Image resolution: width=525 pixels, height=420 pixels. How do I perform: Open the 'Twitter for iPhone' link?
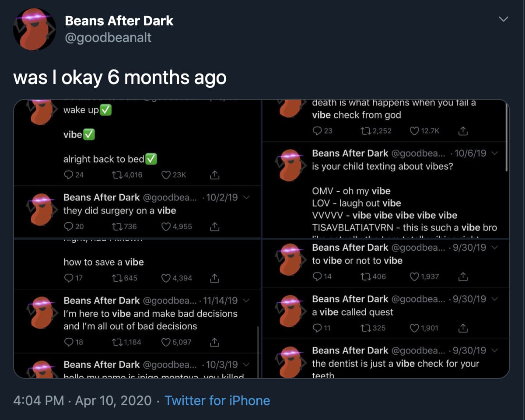pyautogui.click(x=217, y=400)
